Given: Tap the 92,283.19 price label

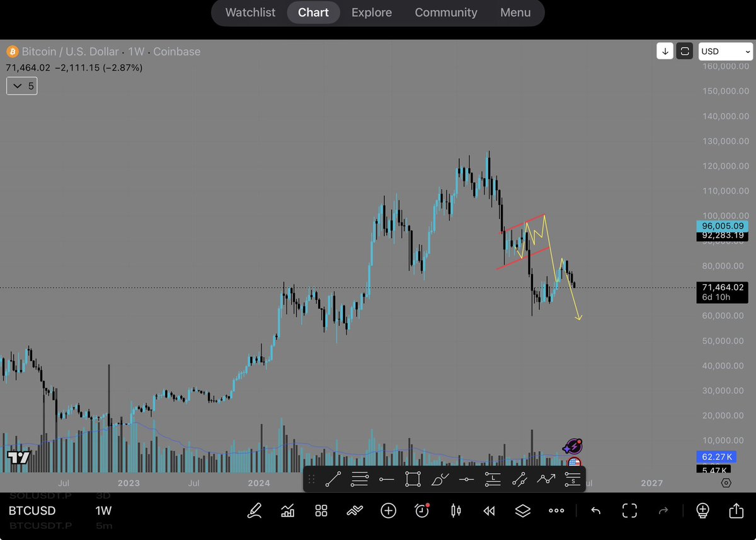Looking at the screenshot, I should click(724, 235).
